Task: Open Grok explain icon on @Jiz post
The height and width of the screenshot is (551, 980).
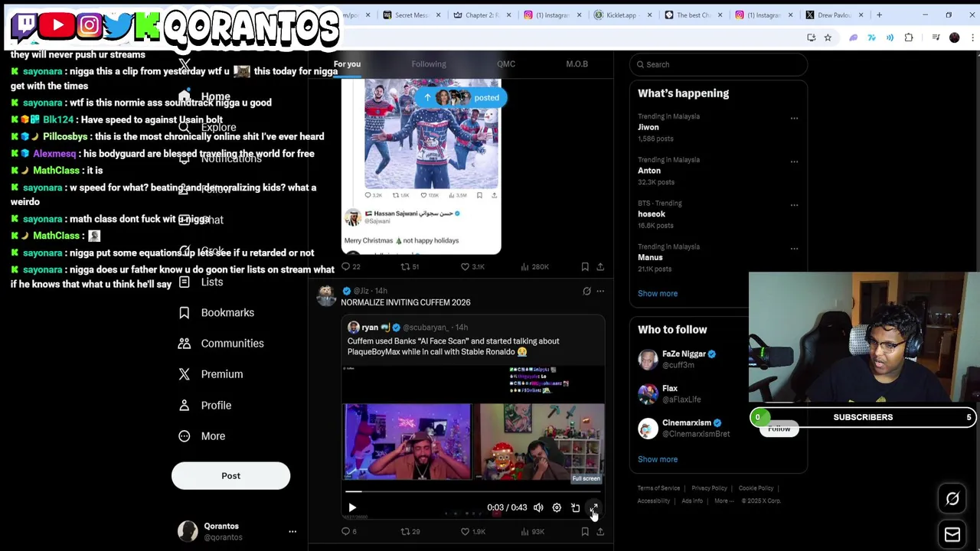Action: pos(586,291)
